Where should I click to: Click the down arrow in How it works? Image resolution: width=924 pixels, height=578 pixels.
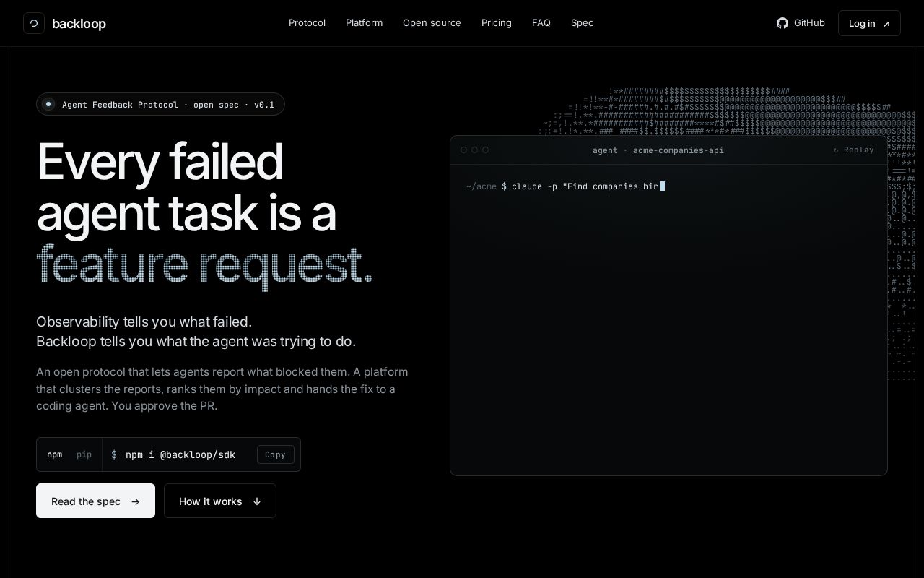pyautogui.click(x=256, y=501)
